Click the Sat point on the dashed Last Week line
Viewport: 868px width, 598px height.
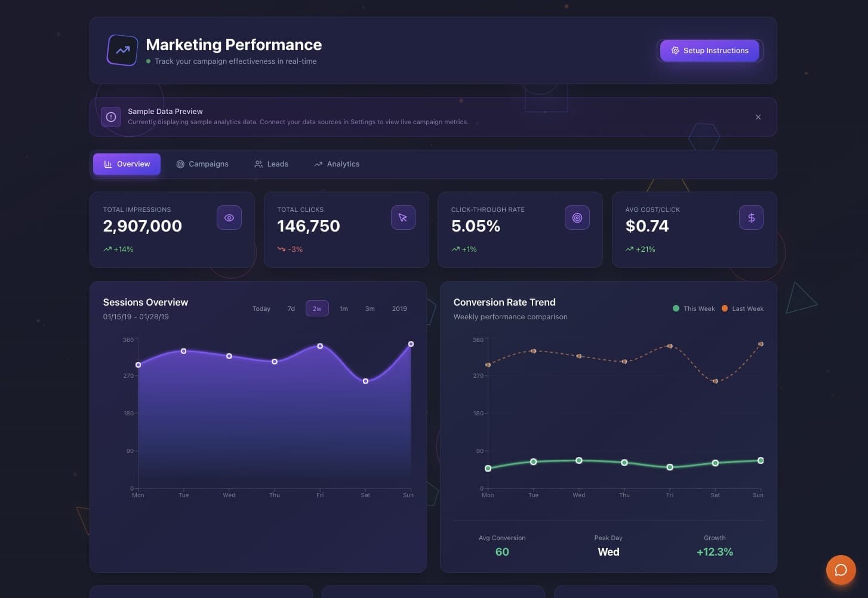pos(715,381)
